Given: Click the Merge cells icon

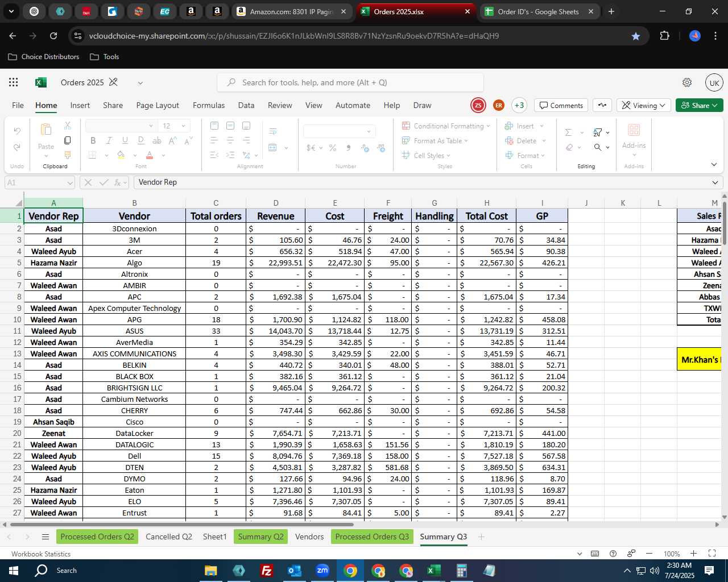Looking at the screenshot, I should point(272,148).
